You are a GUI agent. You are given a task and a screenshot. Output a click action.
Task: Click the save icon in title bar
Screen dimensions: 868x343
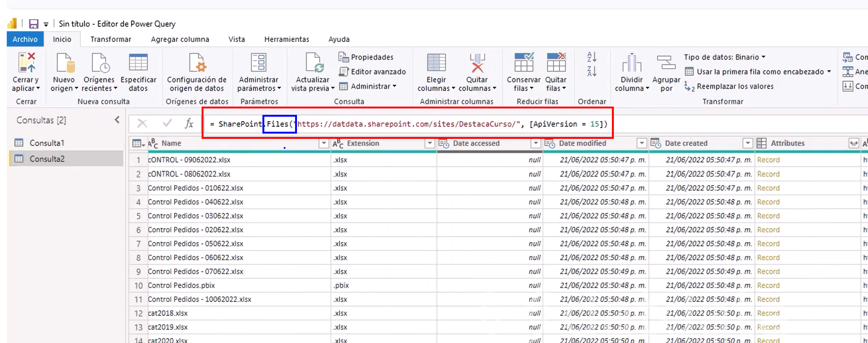coord(34,24)
